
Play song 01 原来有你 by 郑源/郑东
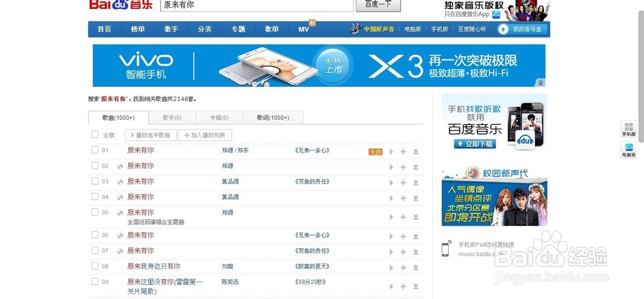point(392,151)
